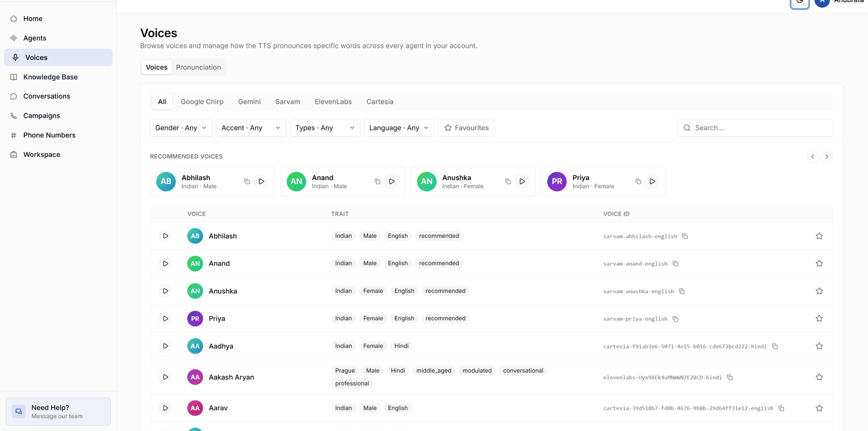
Task: Play the Abhilash voice in the table row
Action: coord(165,236)
